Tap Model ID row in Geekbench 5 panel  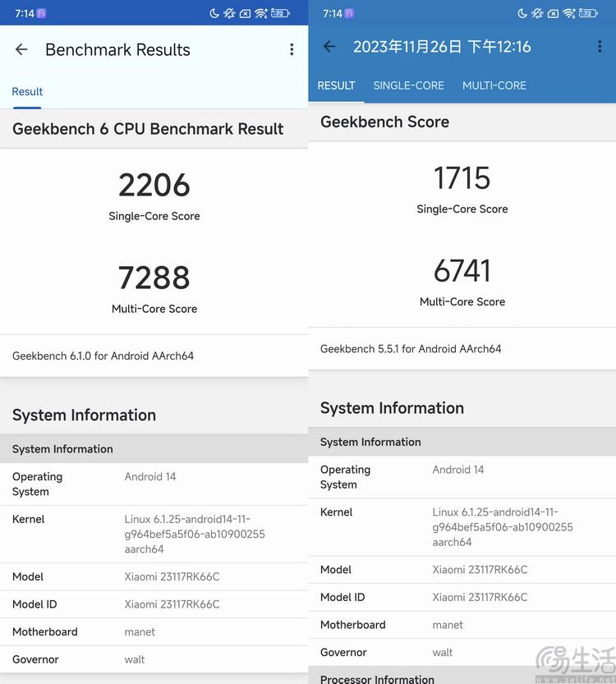[x=462, y=597]
